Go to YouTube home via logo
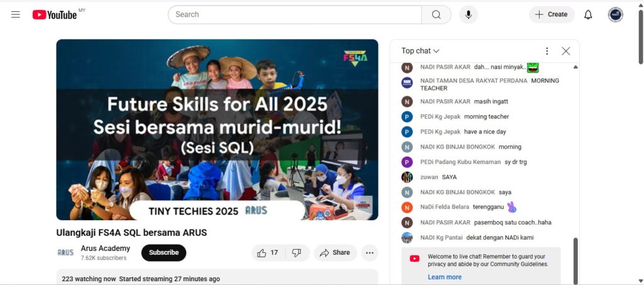Image resolution: width=644 pixels, height=285 pixels. point(55,14)
